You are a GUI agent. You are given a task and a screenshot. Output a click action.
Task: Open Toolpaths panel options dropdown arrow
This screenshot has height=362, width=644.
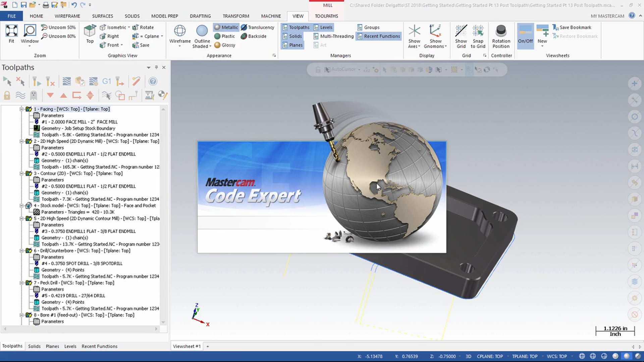pyautogui.click(x=149, y=67)
